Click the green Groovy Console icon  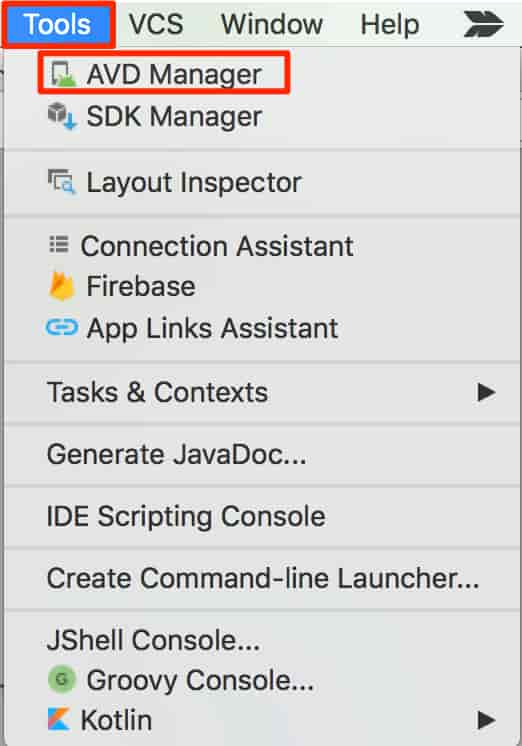tap(62, 679)
